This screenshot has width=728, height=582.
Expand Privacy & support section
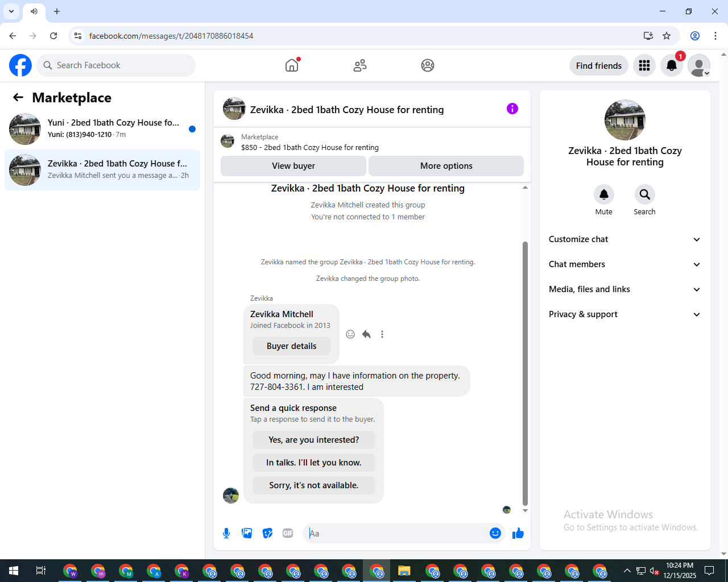(x=624, y=314)
